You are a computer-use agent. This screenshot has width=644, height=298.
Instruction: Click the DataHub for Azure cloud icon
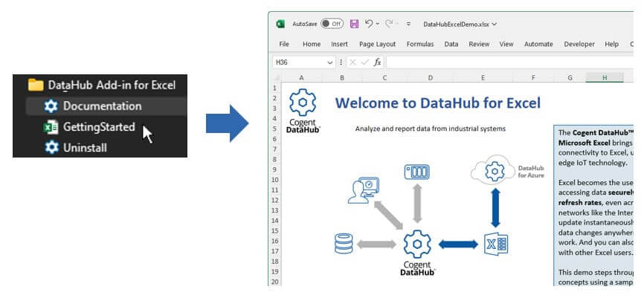click(492, 172)
